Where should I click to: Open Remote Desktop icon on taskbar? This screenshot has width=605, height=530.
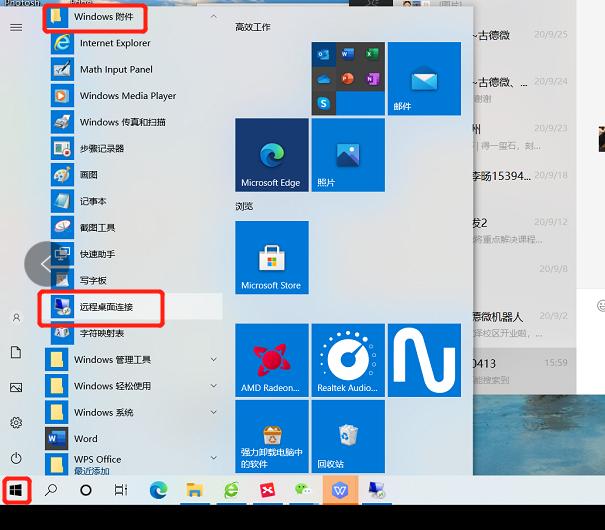pos(376,490)
